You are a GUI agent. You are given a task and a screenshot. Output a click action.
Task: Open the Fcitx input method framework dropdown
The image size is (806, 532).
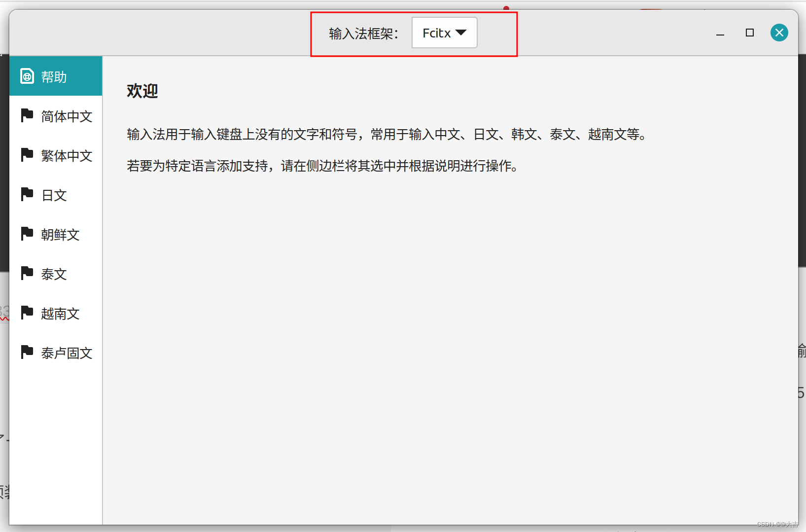click(x=444, y=33)
